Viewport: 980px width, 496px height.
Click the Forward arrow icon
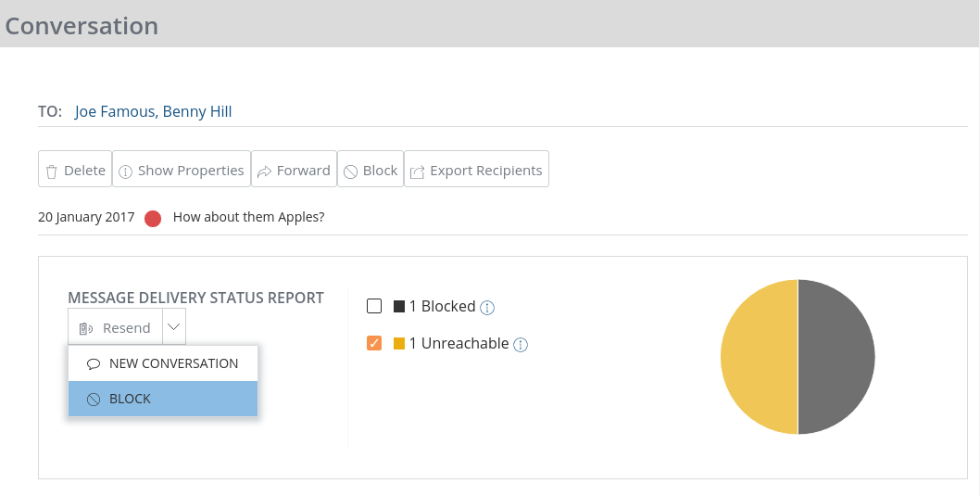[x=264, y=172]
